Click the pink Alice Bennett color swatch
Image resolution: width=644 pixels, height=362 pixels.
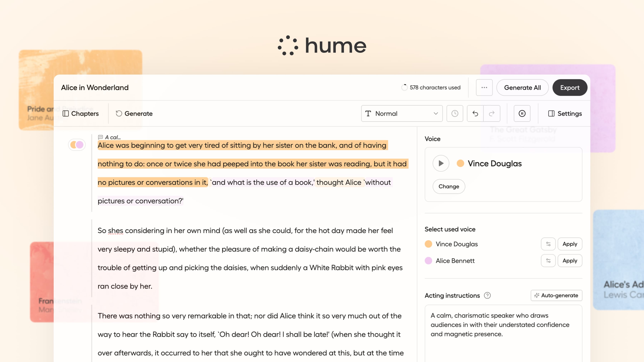tap(428, 261)
